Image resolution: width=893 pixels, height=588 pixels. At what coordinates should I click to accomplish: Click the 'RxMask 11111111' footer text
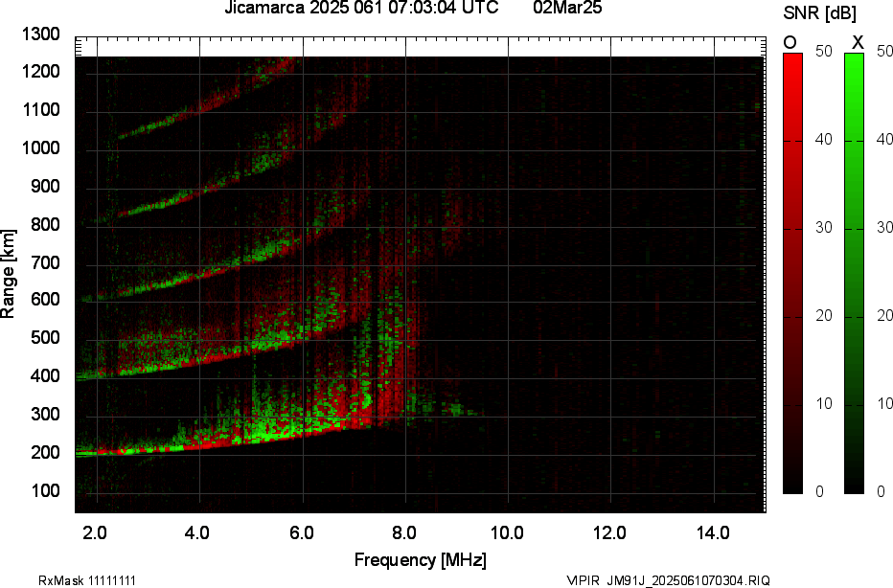click(87, 580)
